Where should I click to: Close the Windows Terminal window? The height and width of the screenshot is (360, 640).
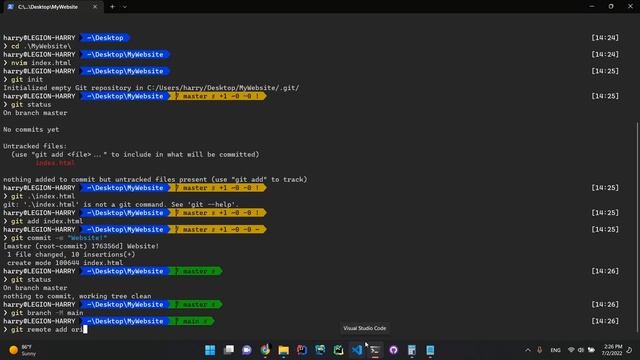tap(630, 7)
